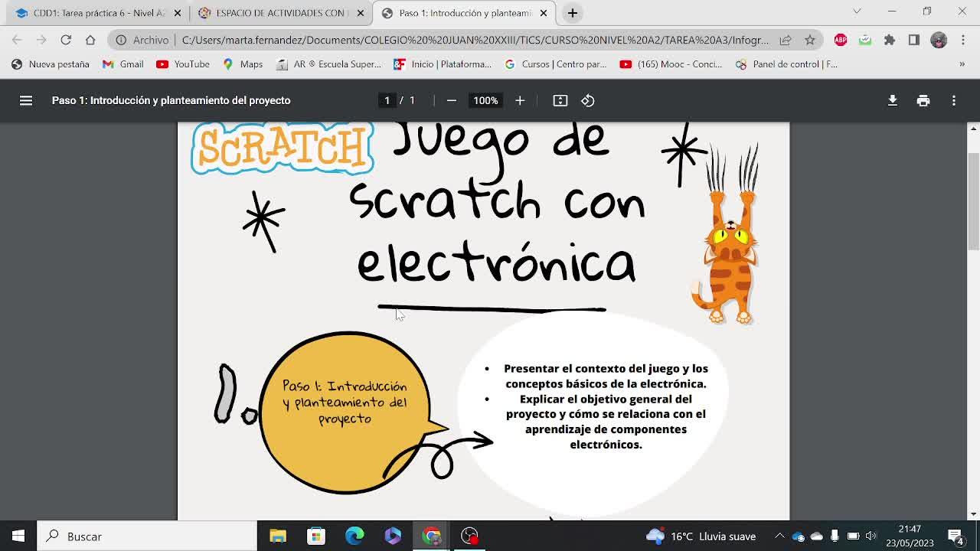Image resolution: width=980 pixels, height=551 pixels.
Task: Open the Extensions puzzle menu
Action: [x=890, y=40]
